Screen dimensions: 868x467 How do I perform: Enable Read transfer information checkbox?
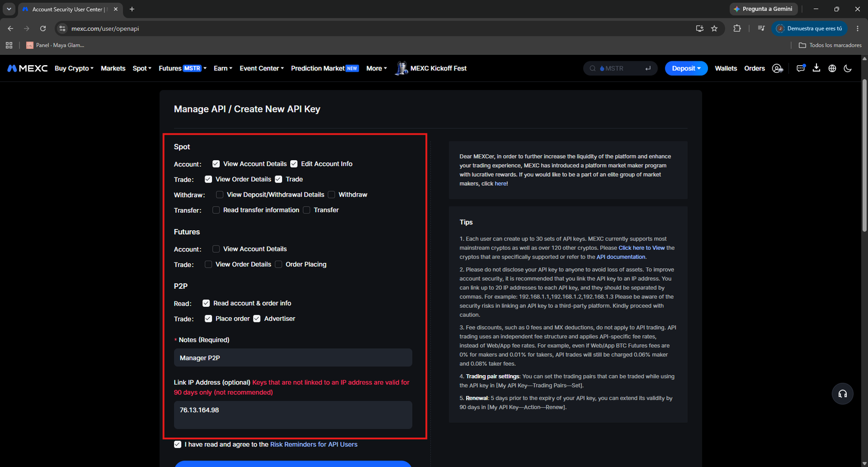tap(216, 210)
